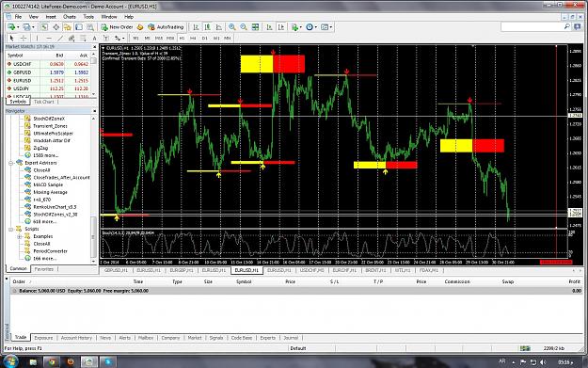
Task: Click the Windows Start button
Action: click(10, 361)
